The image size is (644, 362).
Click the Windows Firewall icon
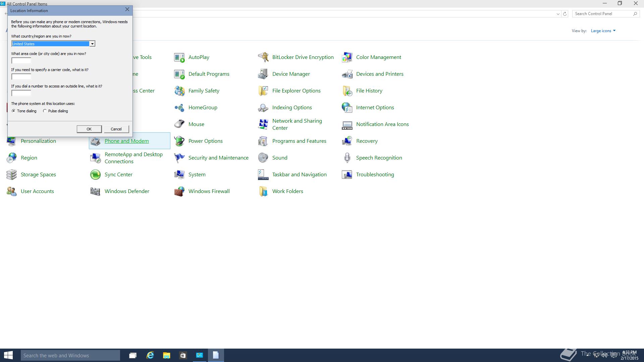tap(179, 191)
